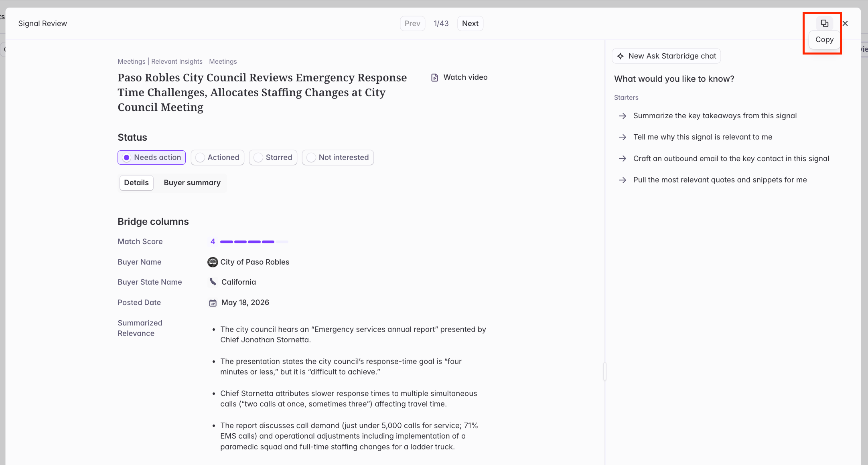The width and height of the screenshot is (868, 465).
Task: Click the bullet mentioning Chief Jonathan Stornetta
Action: [x=353, y=335]
